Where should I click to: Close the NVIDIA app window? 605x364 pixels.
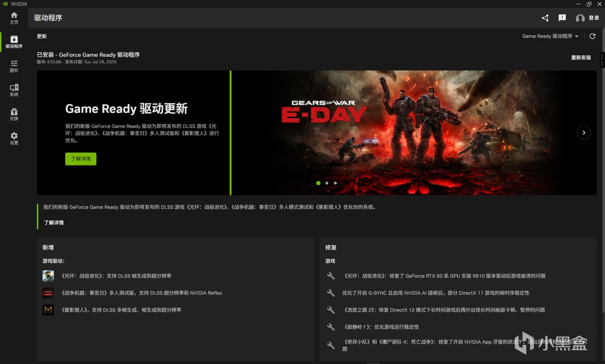click(x=599, y=4)
